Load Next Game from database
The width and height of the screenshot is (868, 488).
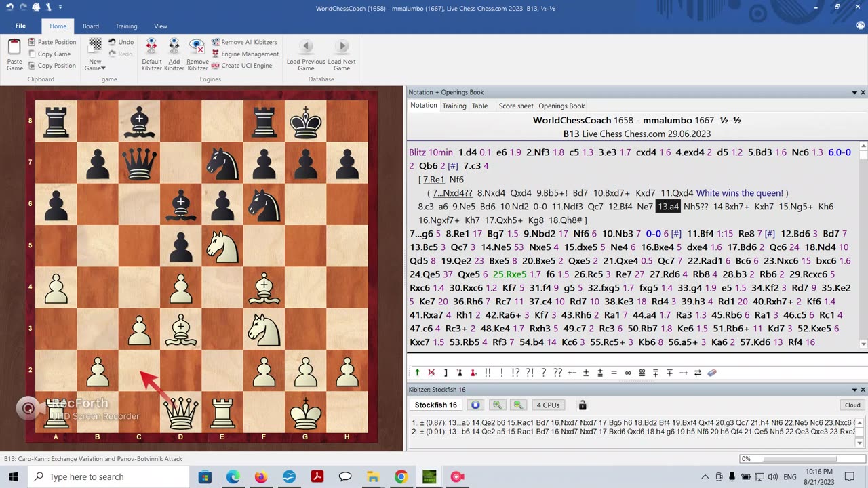click(x=342, y=54)
